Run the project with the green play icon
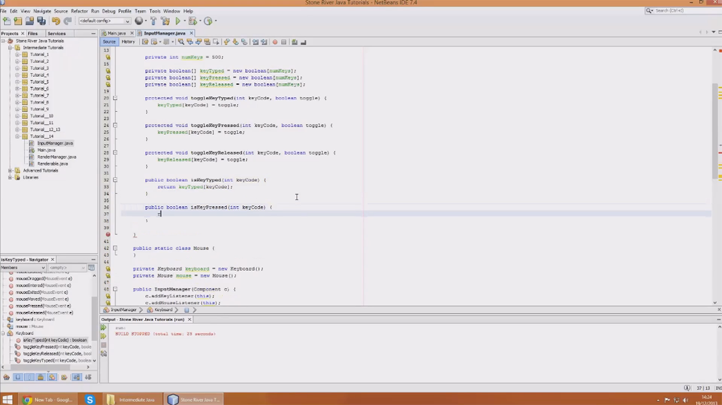Image resolution: width=722 pixels, height=405 pixels. (x=178, y=21)
